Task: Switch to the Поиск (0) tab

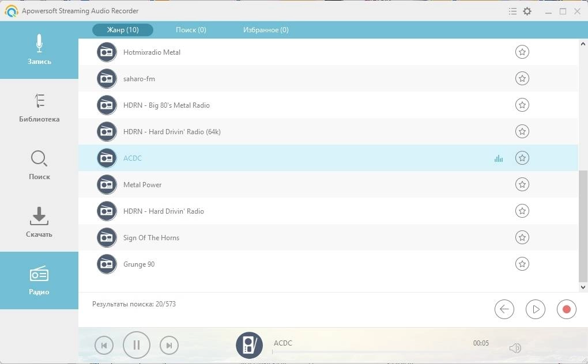Action: tap(191, 30)
